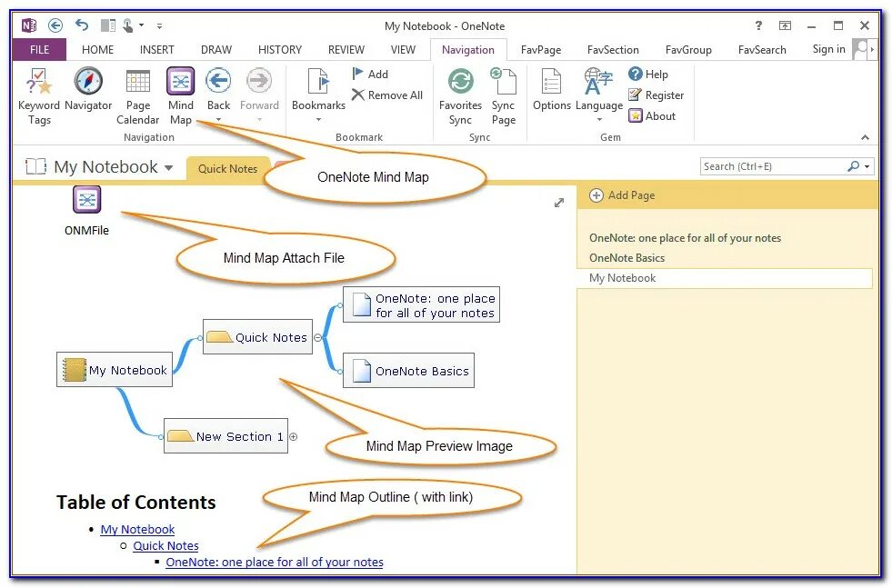This screenshot has width=892, height=588.
Task: Click the Forward navigation icon
Action: click(x=259, y=81)
